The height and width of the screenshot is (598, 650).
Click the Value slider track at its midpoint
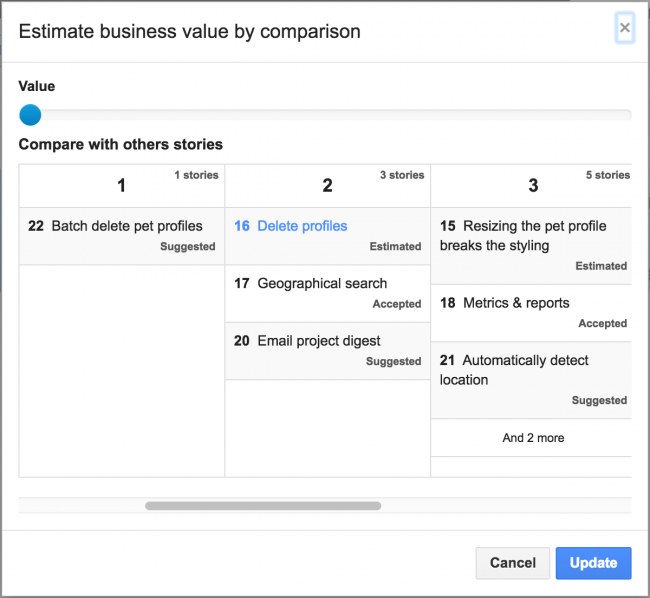click(x=325, y=115)
